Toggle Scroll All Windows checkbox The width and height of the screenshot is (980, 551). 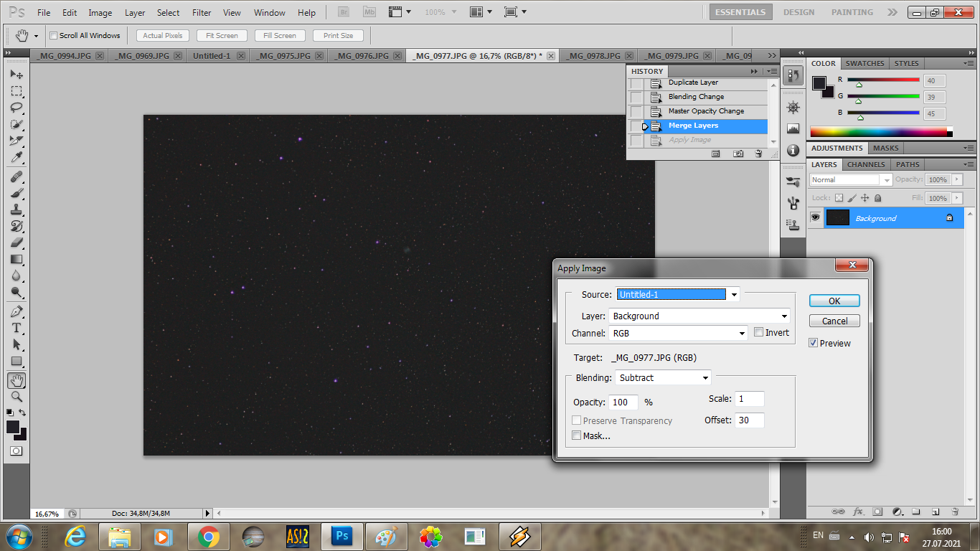tap(54, 35)
